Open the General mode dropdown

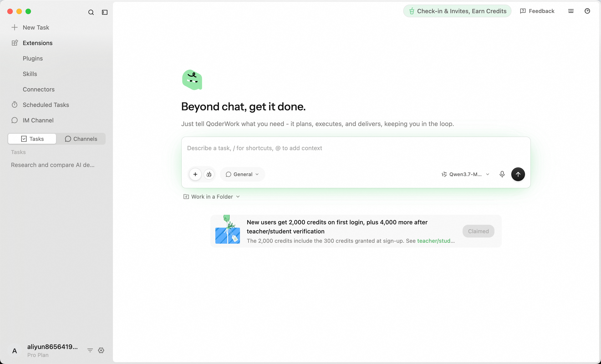click(242, 174)
